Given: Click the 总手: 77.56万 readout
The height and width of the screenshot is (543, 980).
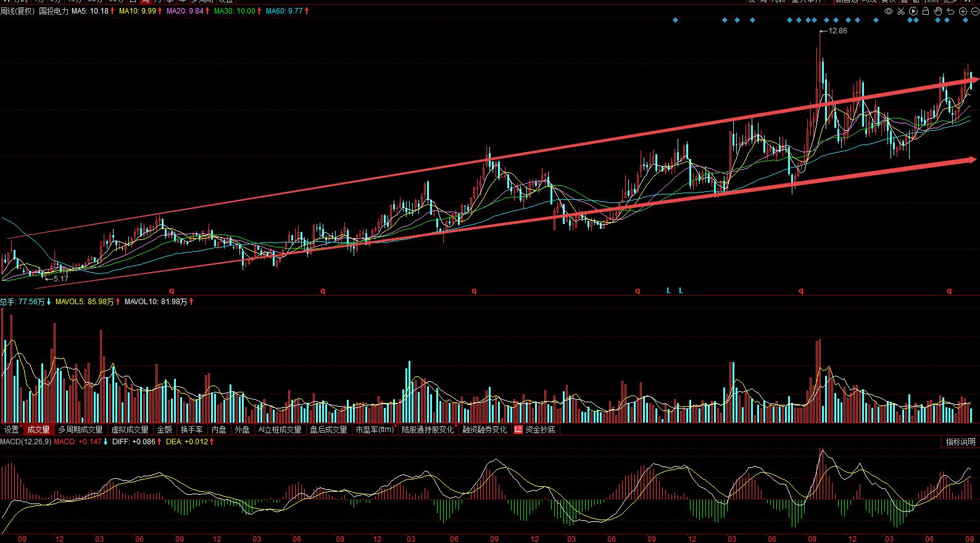Looking at the screenshot, I should tap(23, 302).
